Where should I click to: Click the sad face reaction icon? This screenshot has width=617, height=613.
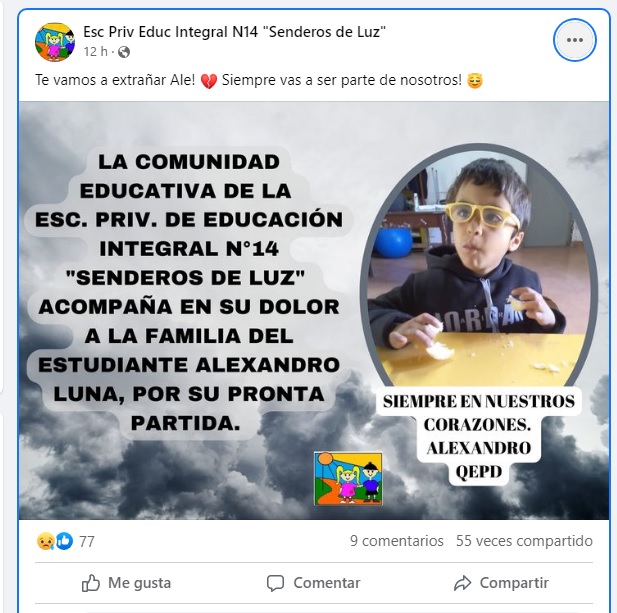point(45,541)
